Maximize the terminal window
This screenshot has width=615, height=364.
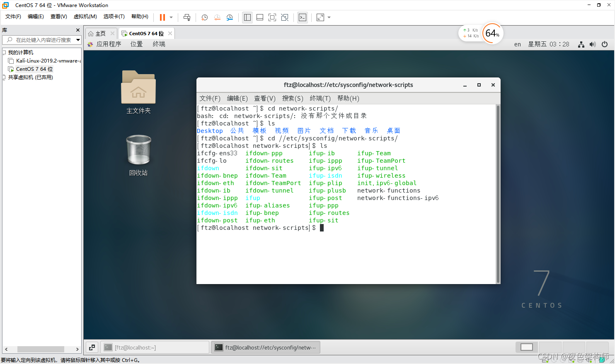pyautogui.click(x=479, y=85)
